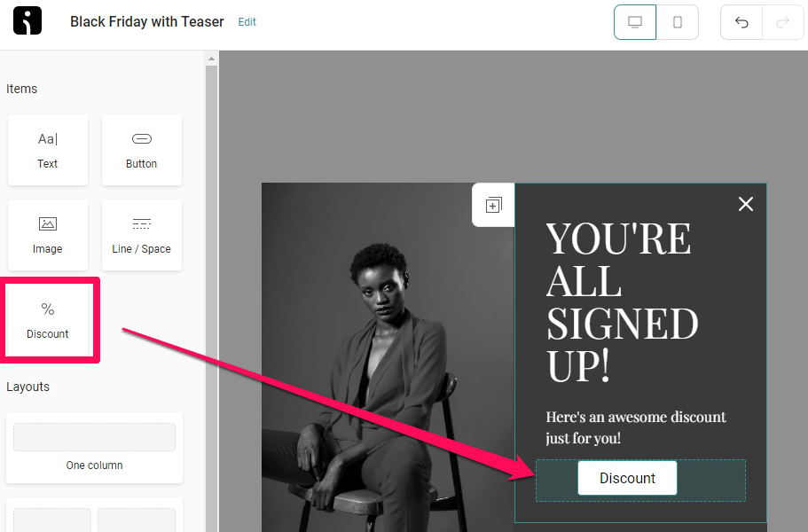Switch to mobile preview mode
This screenshot has width=808, height=532.
click(x=678, y=22)
